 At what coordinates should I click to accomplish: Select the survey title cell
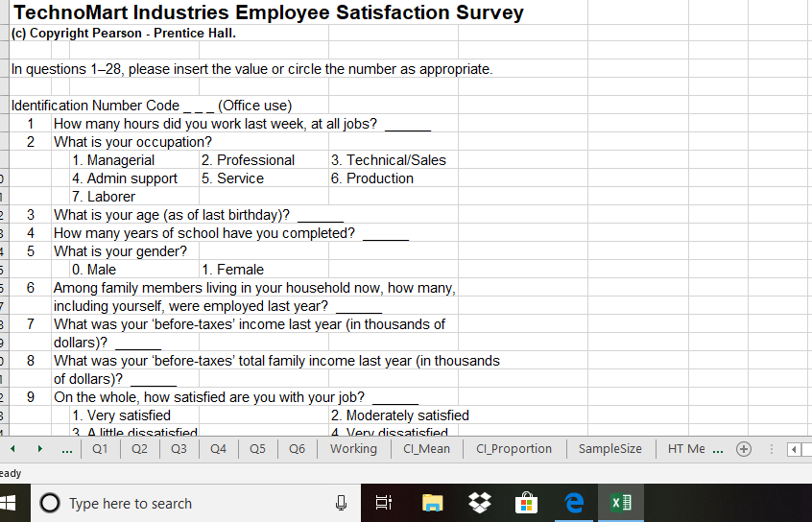tap(269, 12)
